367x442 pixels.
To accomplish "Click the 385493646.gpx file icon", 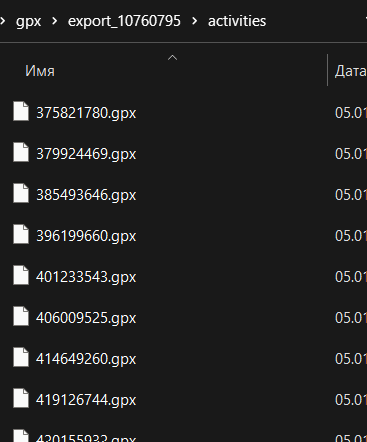I will [x=21, y=193].
